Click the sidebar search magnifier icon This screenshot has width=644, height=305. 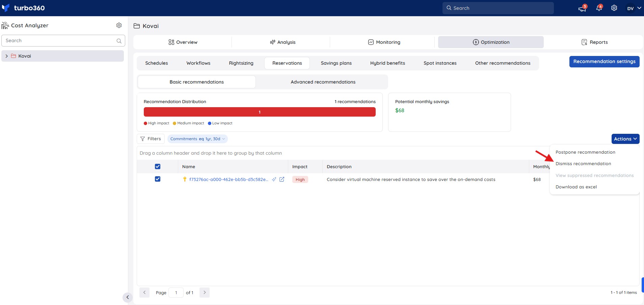[119, 41]
